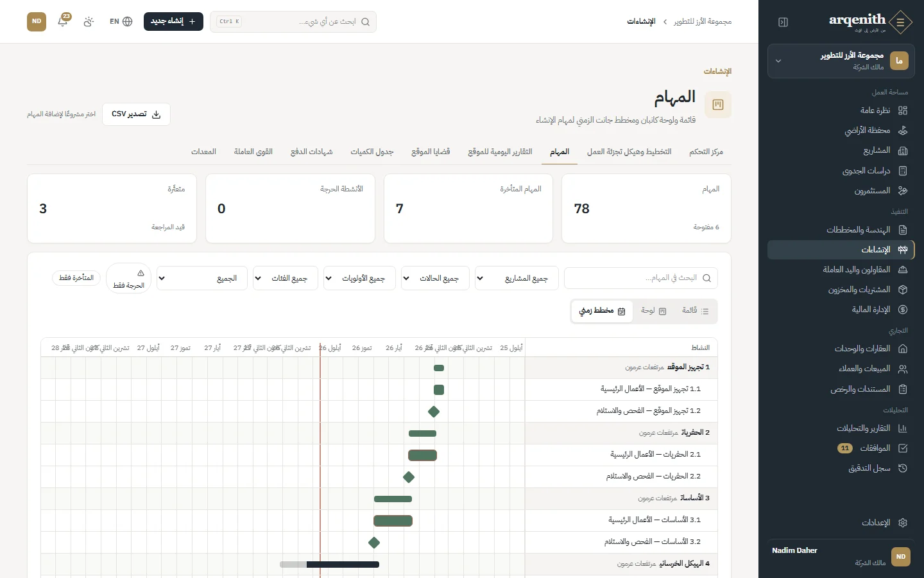Collapse the sidebar panel icon

click(783, 22)
